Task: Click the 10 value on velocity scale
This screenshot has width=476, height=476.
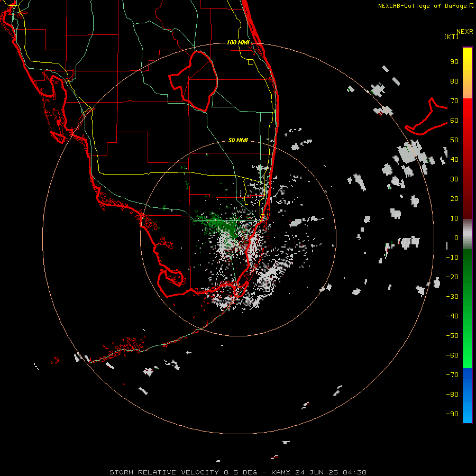Action: (454, 218)
